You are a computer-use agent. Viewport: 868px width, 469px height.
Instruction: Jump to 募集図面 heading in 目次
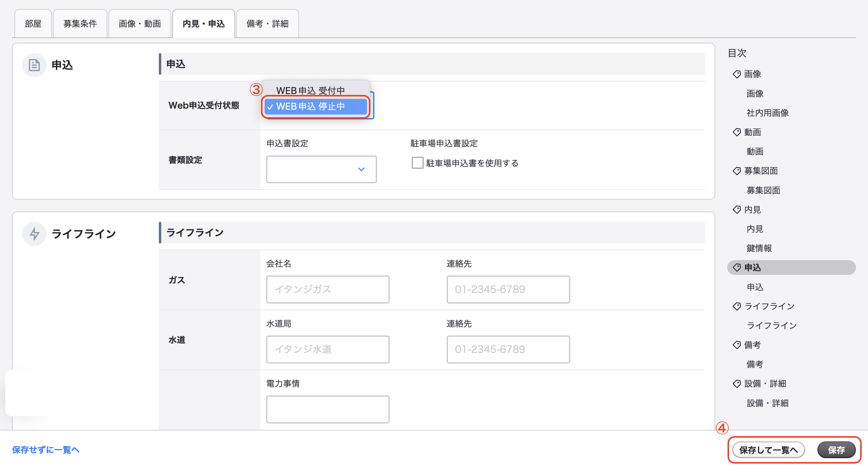761,171
